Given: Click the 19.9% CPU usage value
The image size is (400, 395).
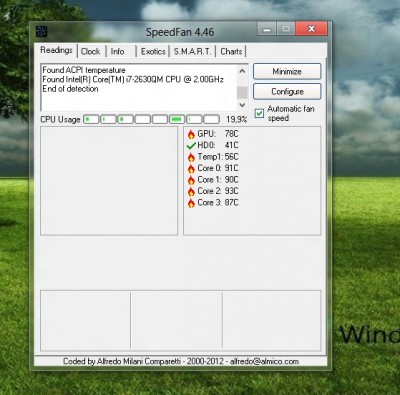Looking at the screenshot, I should click(237, 119).
